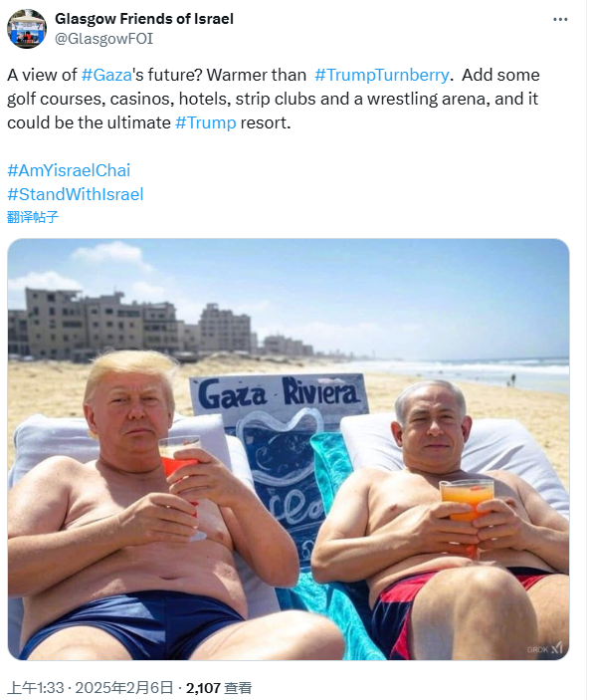Open the #StandWithIsrael hashtag
The width and height of the screenshot is (589, 700).
(x=76, y=194)
